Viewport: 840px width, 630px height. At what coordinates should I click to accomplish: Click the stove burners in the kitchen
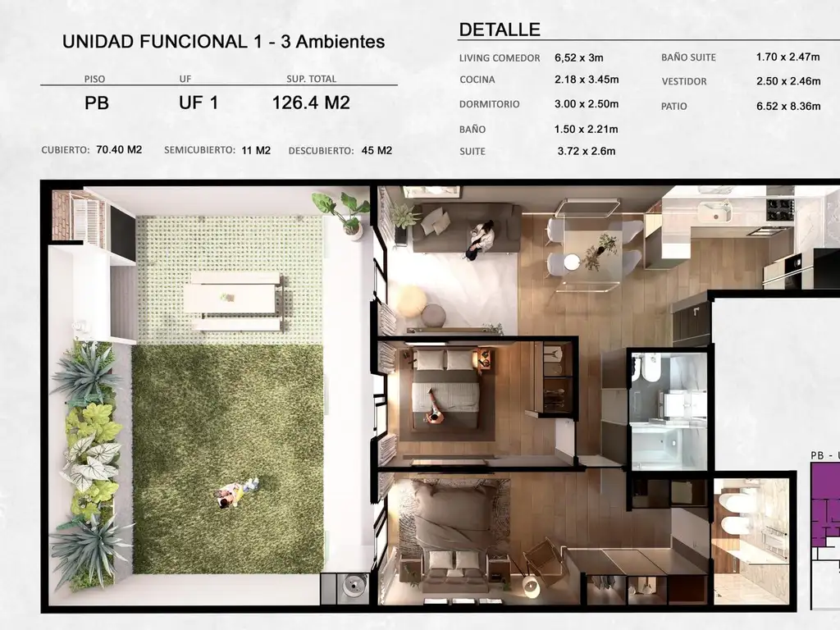779,209
